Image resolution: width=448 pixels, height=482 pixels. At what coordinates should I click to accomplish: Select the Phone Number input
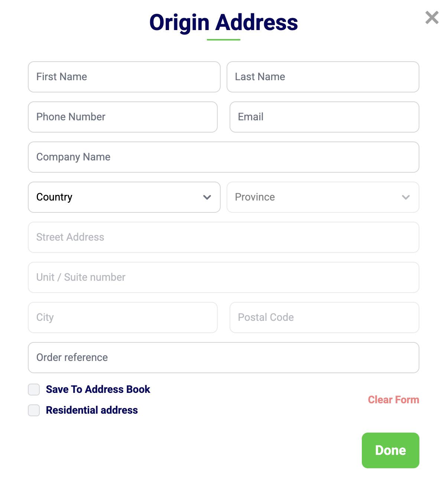click(x=123, y=117)
